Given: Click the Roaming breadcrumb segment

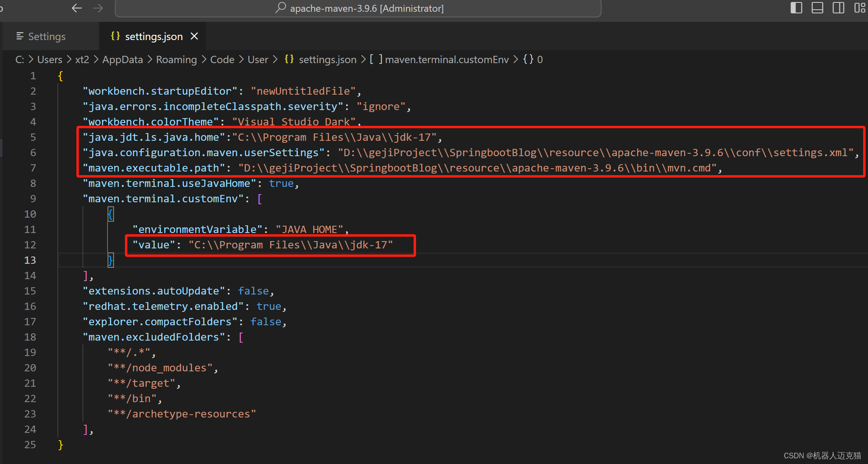Looking at the screenshot, I should [176, 59].
